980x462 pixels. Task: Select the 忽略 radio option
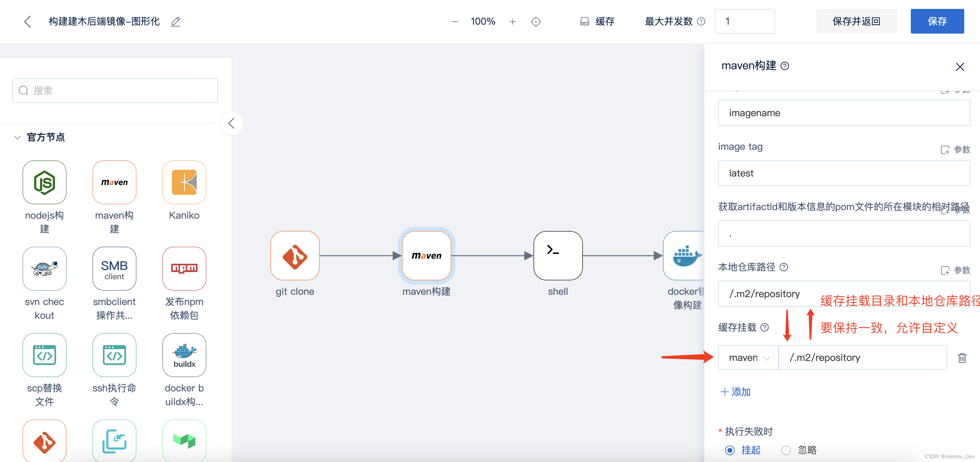point(786,450)
